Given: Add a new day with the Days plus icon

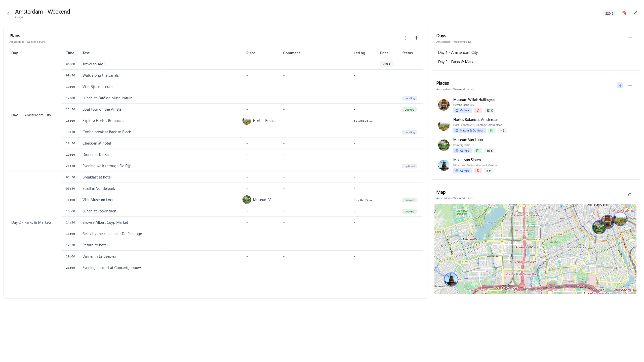Looking at the screenshot, I should 630,38.
